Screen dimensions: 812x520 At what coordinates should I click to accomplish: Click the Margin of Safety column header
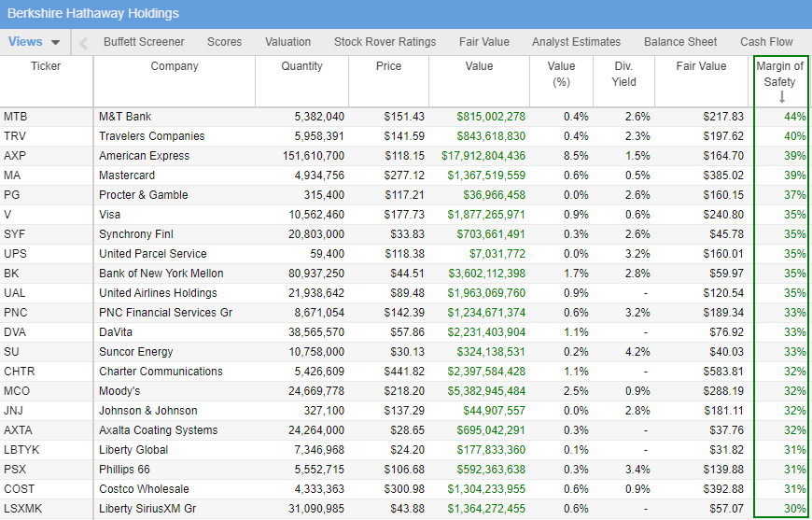pos(780,74)
